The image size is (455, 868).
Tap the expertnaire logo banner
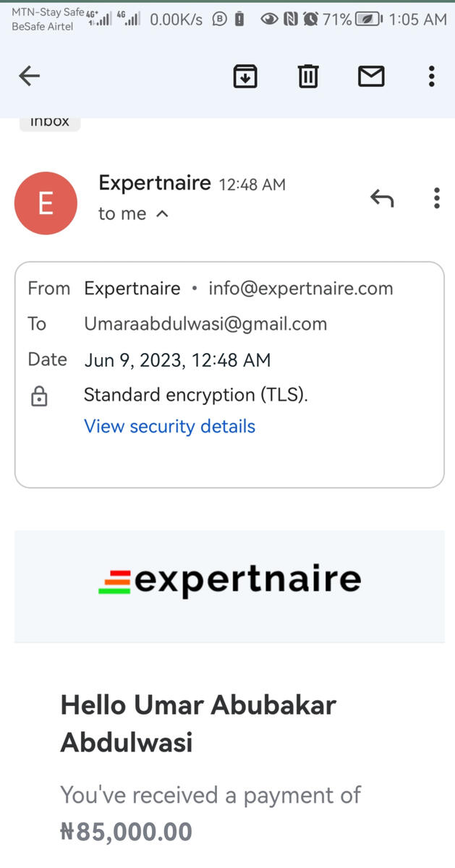coord(229,581)
